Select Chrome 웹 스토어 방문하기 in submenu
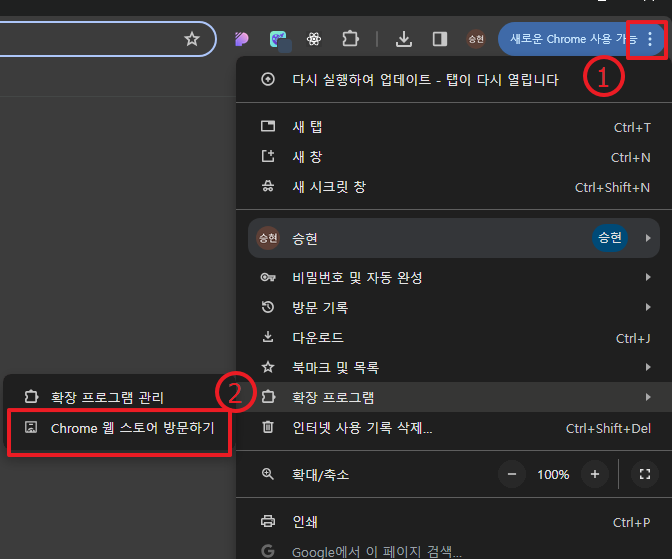Viewport: 672px width, 559px height. (119, 428)
